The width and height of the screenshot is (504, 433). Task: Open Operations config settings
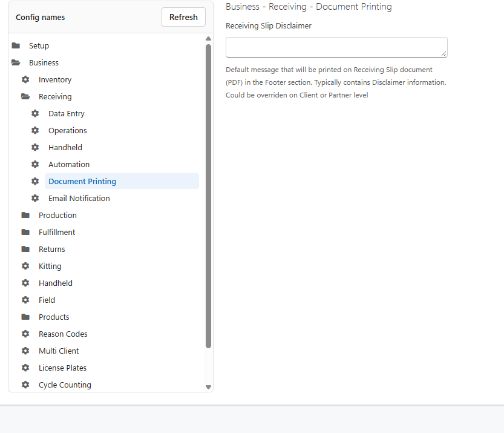coord(68,131)
